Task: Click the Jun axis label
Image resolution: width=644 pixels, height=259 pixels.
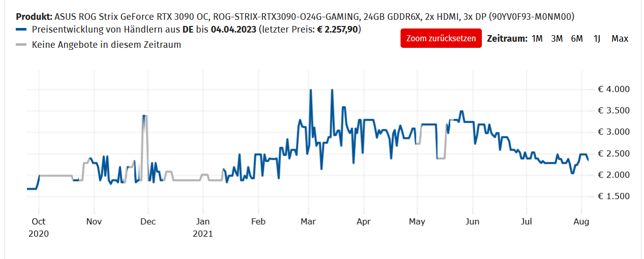Action: [472, 222]
